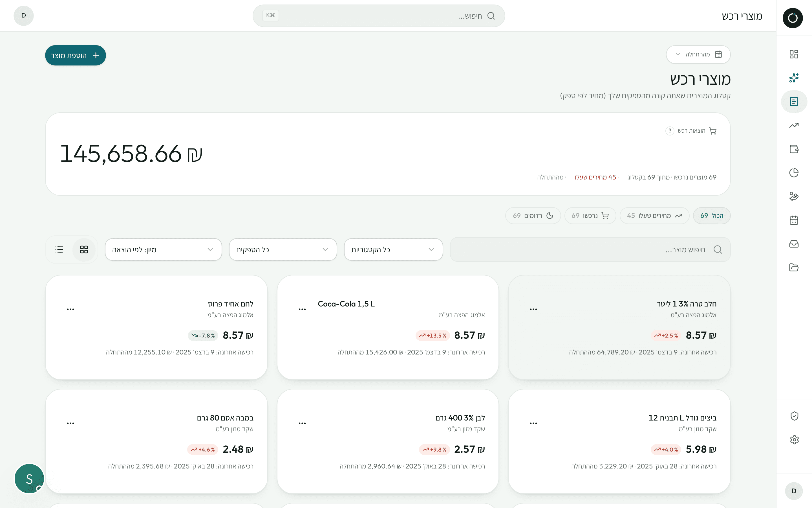Screen dimensions: 812x508
Task: Click the +9.8% badge on לבן card
Action: click(434, 450)
